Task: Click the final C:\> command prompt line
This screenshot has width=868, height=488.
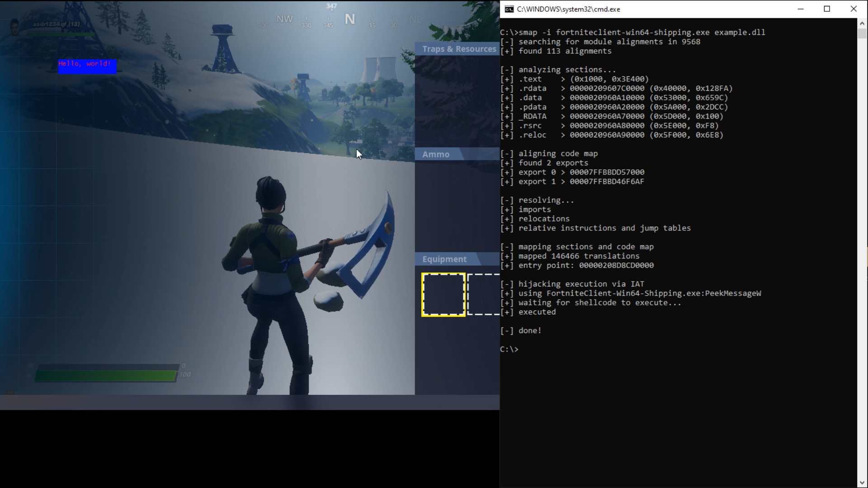Action: pos(509,349)
